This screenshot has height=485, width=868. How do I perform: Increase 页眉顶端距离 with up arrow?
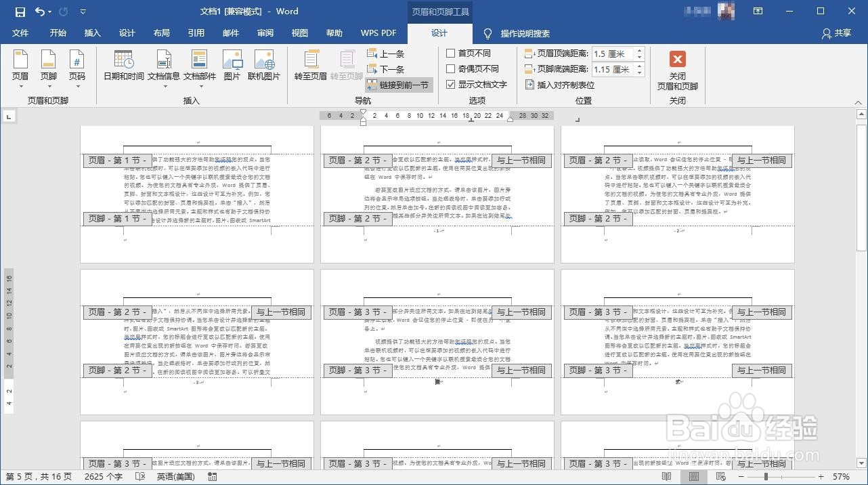[639, 51]
